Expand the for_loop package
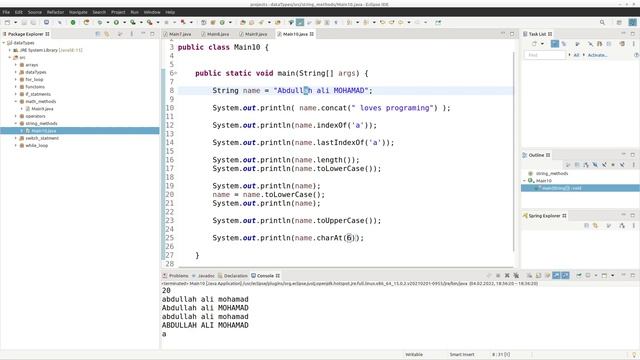640x360 pixels. click(16, 80)
